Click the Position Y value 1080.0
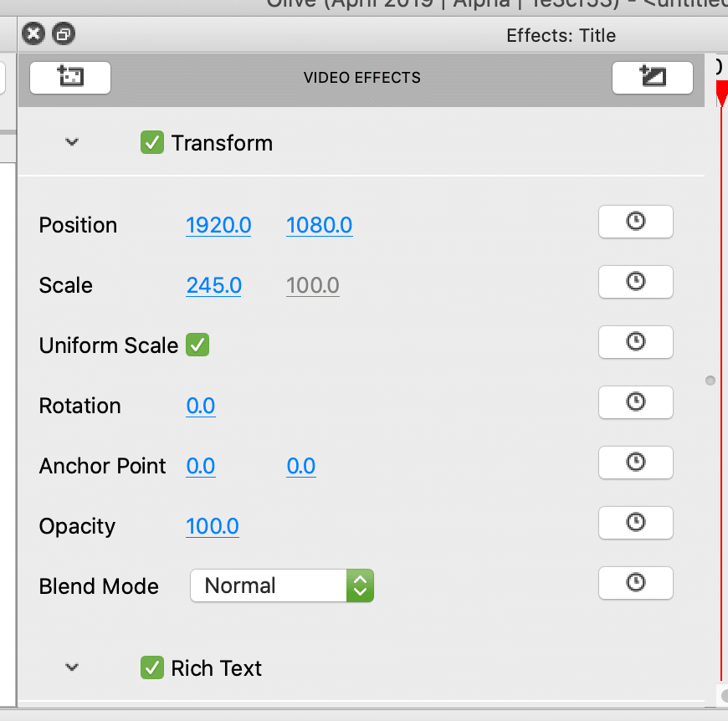This screenshot has width=728, height=721. coord(319,225)
